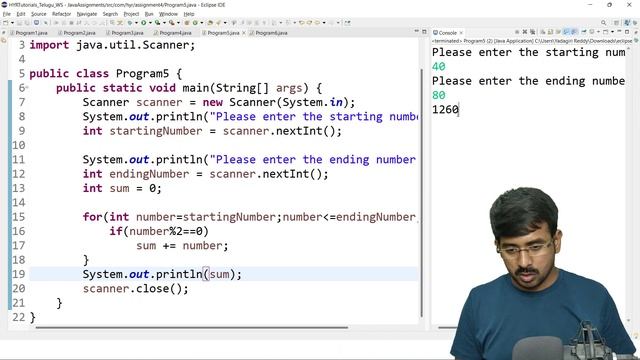Click the Remove Launch X icon in Console

click(x=525, y=32)
